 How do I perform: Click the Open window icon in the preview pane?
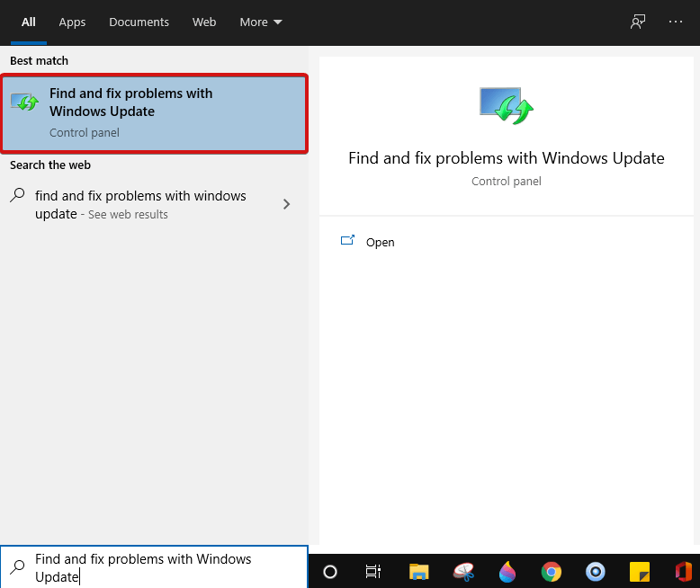pos(347,240)
